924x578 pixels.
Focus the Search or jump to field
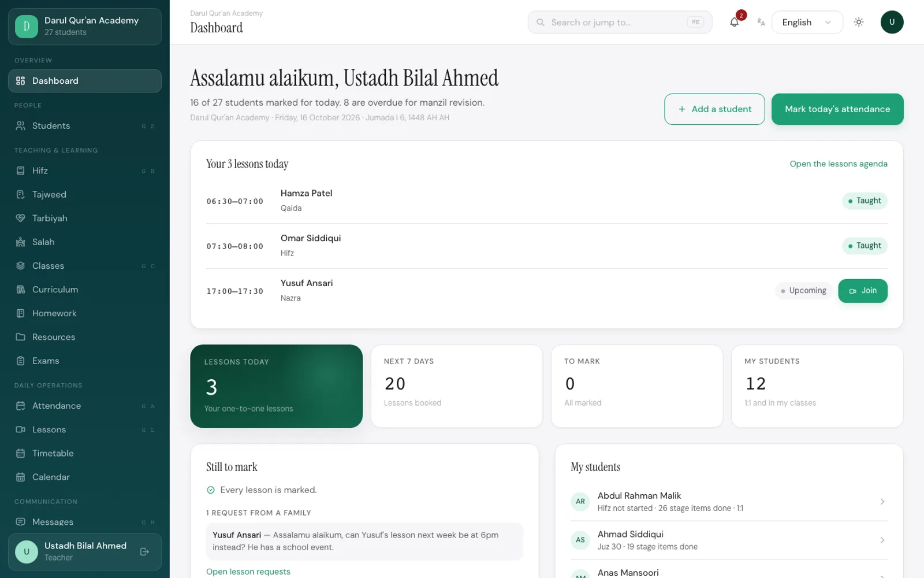tap(620, 22)
